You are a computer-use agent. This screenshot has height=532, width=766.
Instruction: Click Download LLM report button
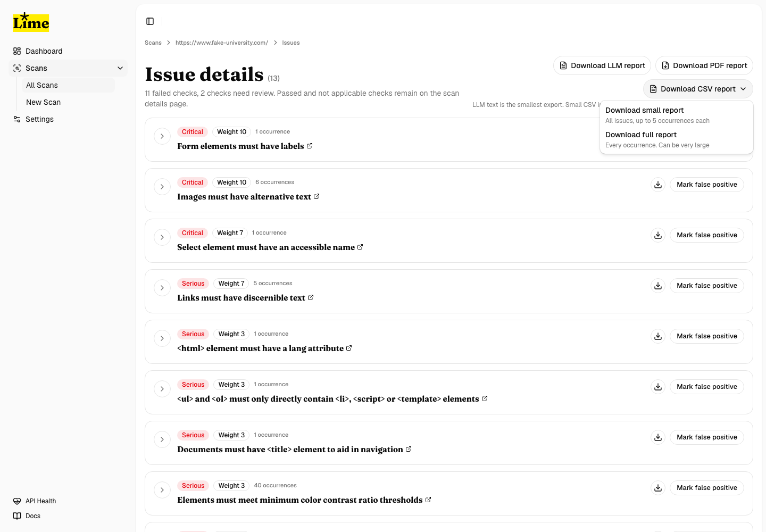point(602,65)
